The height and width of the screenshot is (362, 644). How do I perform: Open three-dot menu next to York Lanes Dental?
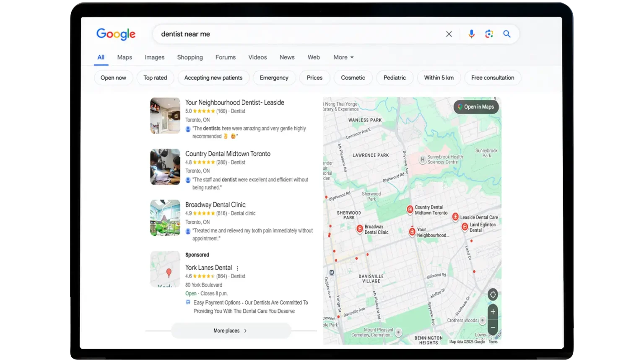click(x=237, y=268)
